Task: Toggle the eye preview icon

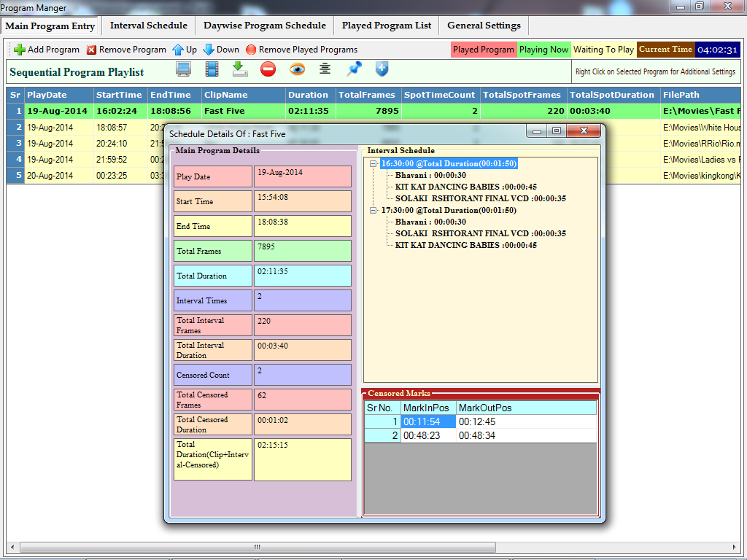Action: 297,69
